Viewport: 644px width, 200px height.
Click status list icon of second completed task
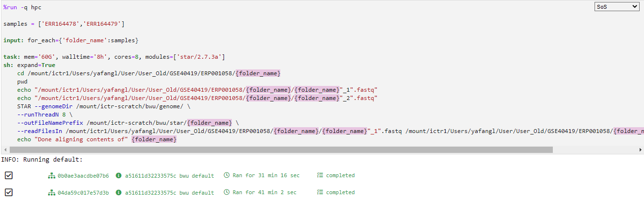point(320,192)
